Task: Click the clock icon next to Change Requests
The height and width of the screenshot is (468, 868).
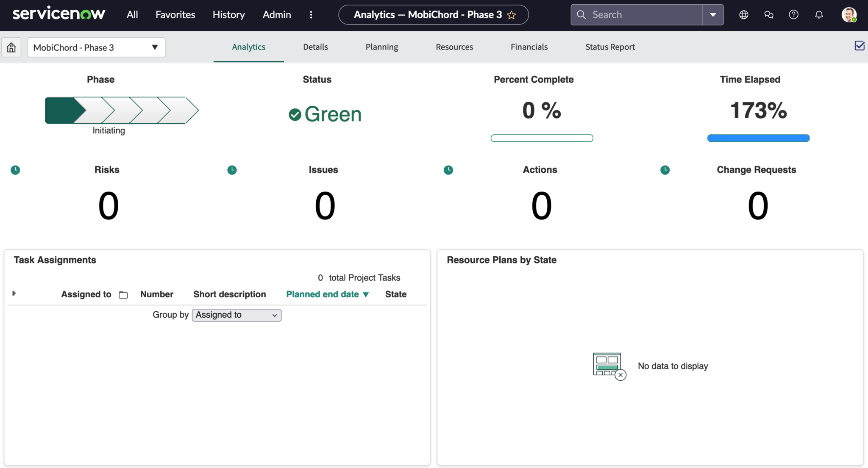Action: [x=665, y=170]
